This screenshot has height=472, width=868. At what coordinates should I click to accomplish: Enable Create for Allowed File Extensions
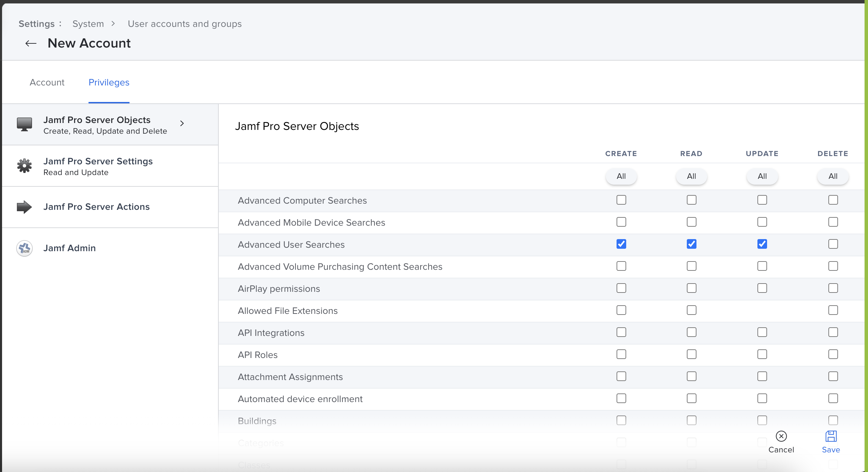pyautogui.click(x=621, y=310)
